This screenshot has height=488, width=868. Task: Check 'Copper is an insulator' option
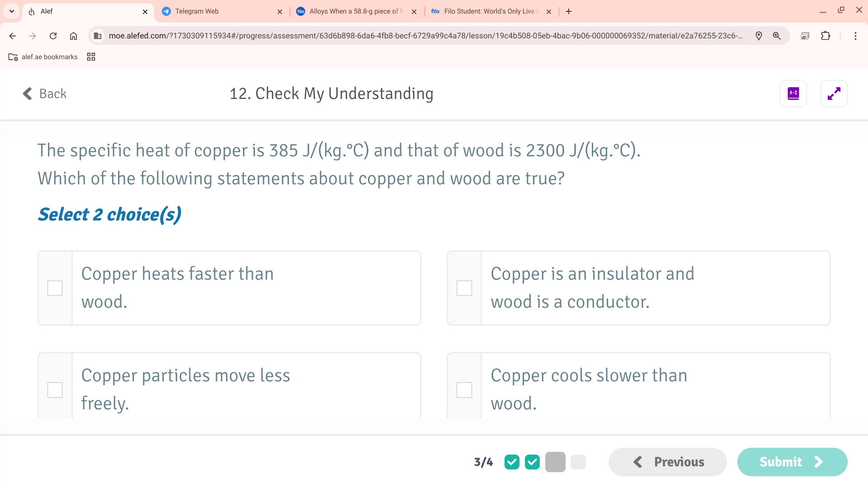coord(464,288)
